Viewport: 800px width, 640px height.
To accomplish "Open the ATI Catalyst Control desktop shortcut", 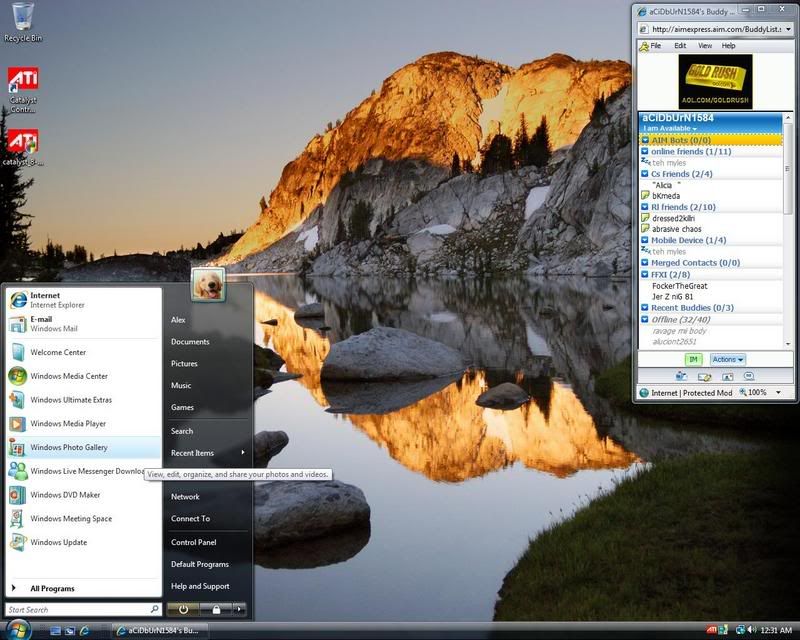I will (x=23, y=90).
